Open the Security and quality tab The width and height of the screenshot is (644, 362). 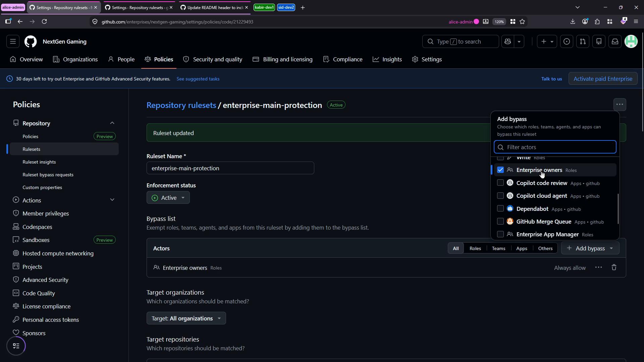click(x=213, y=59)
